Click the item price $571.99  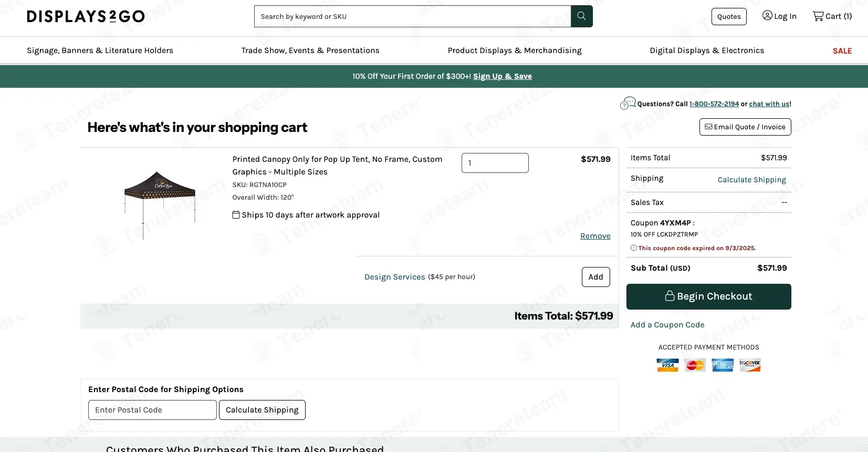click(595, 159)
